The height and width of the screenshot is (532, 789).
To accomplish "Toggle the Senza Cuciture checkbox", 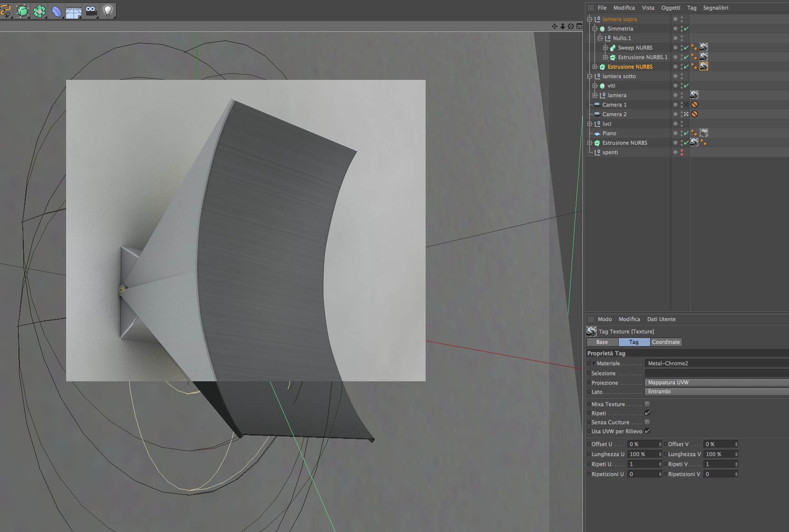I will pos(647,422).
